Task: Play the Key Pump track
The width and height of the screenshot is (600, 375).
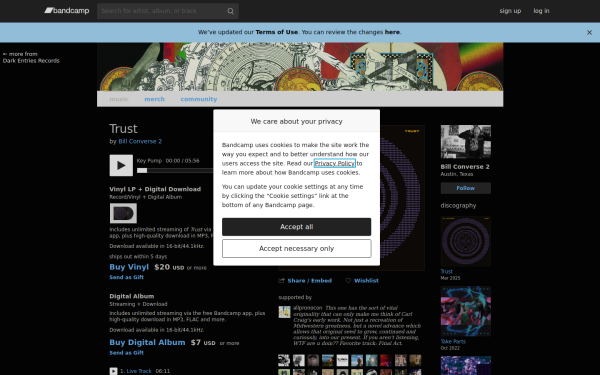Action: pyautogui.click(x=121, y=165)
